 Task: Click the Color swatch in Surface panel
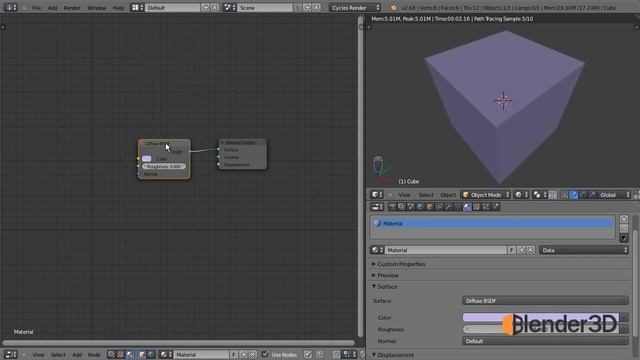(540, 317)
